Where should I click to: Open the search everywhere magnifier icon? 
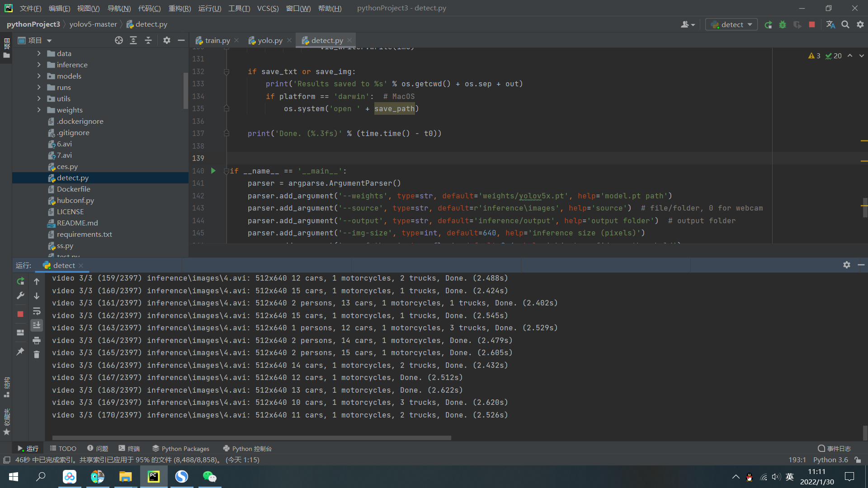coord(845,25)
